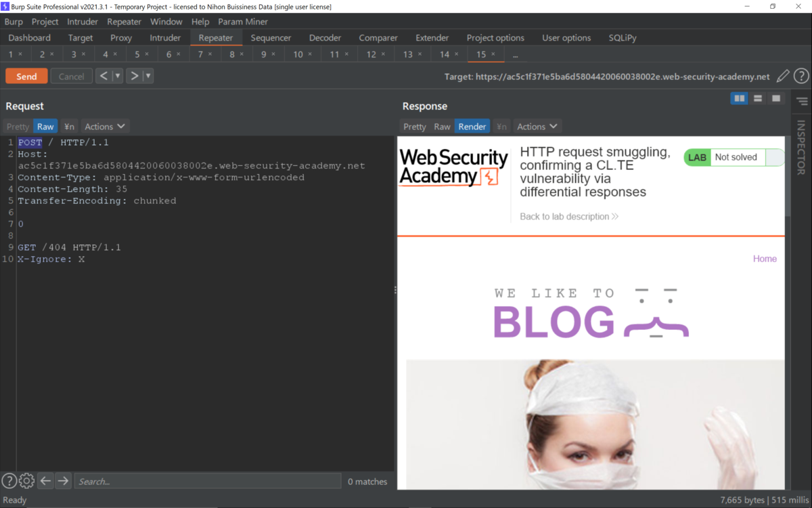Image resolution: width=812 pixels, height=508 pixels.
Task: Open the Inspector panel menu icon
Action: tap(802, 102)
